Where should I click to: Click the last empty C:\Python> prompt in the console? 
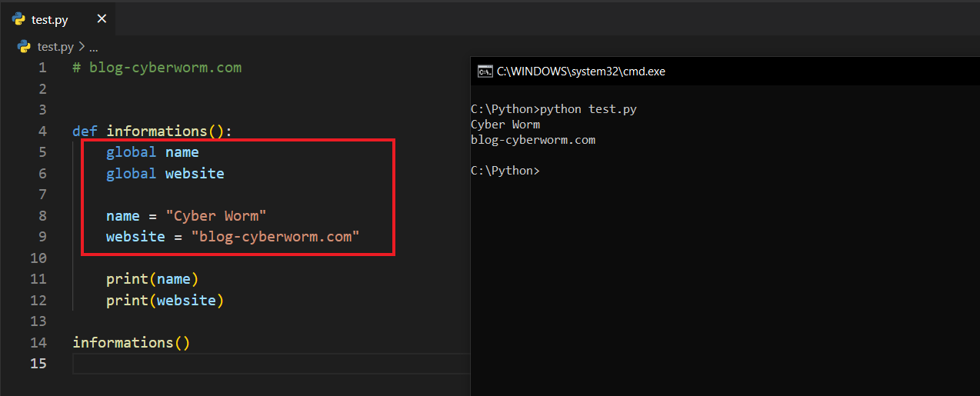[505, 171]
